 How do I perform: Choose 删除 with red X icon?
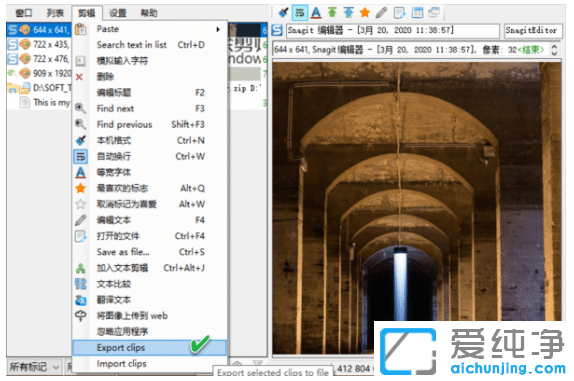[150, 76]
